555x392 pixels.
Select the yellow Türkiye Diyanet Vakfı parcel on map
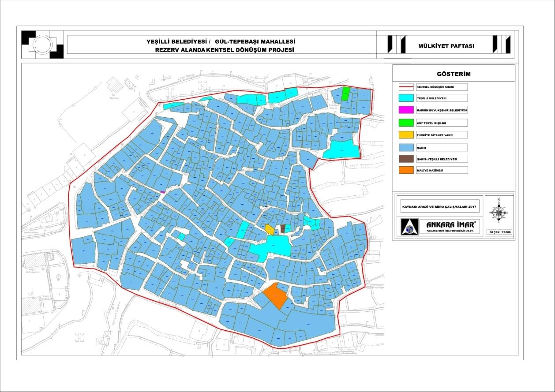click(269, 229)
